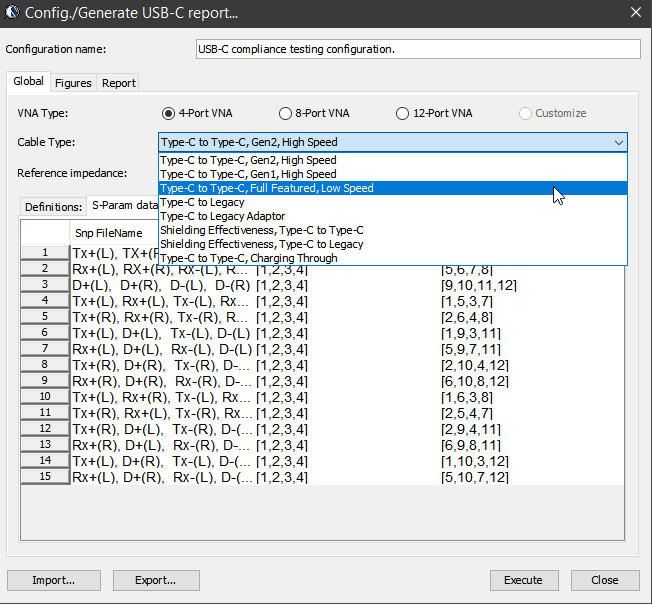Choose Type-C to Type-C, Full Featured, Low Speed
The image size is (652, 604).
[x=267, y=188]
